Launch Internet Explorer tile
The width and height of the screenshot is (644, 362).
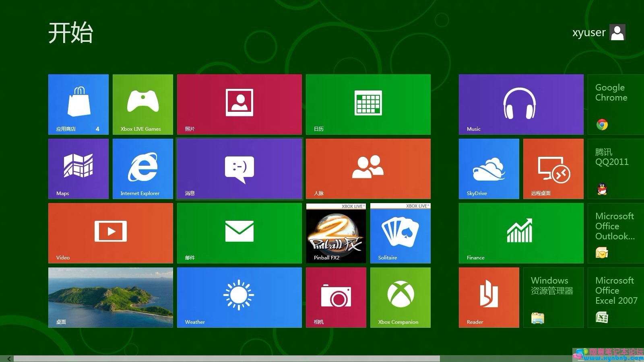coord(143,169)
